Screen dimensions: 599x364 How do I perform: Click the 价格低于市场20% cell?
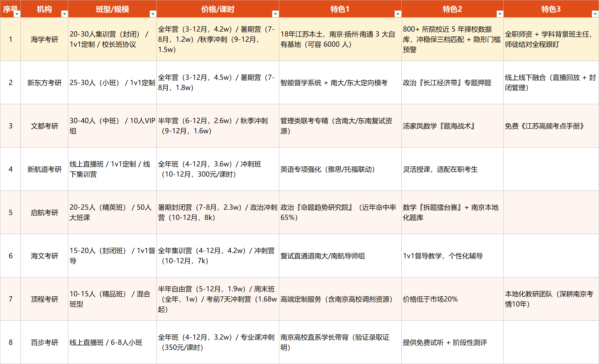(452, 299)
